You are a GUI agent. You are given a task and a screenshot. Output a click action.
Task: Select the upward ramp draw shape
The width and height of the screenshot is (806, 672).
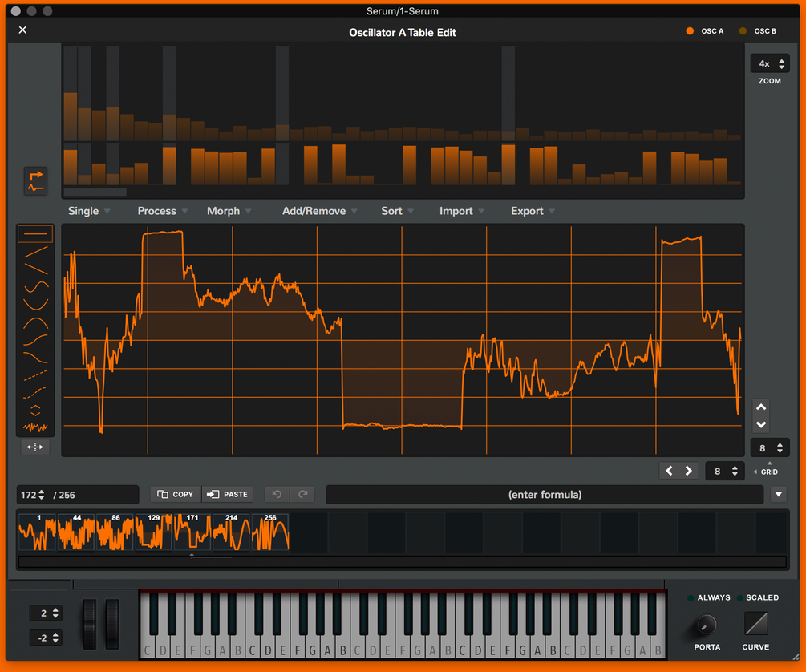pos(35,252)
